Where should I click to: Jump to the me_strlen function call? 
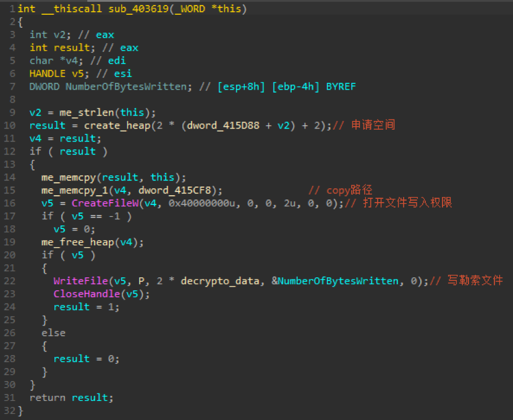(x=85, y=112)
